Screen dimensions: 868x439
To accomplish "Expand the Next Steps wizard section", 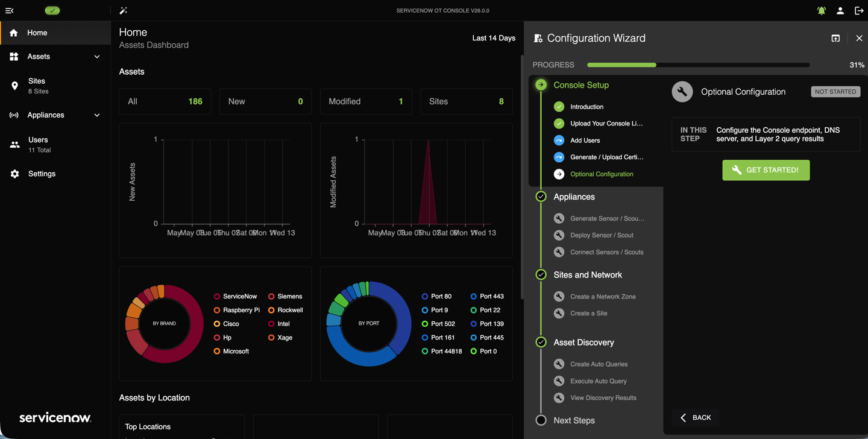I will point(574,420).
